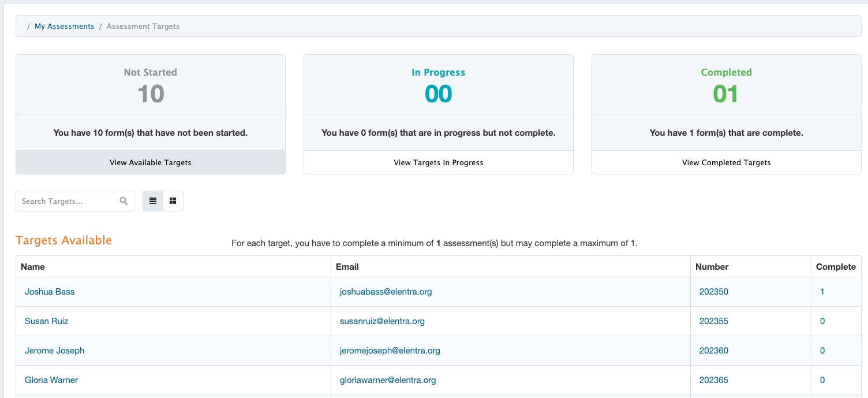Click gloriawarner@elentra.org email link
This screenshot has width=868, height=398.
388,380
